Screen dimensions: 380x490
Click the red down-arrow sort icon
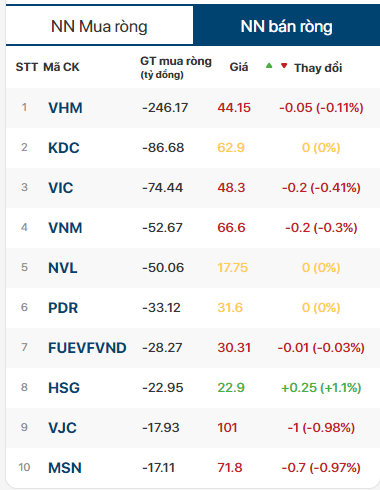pyautogui.click(x=284, y=66)
